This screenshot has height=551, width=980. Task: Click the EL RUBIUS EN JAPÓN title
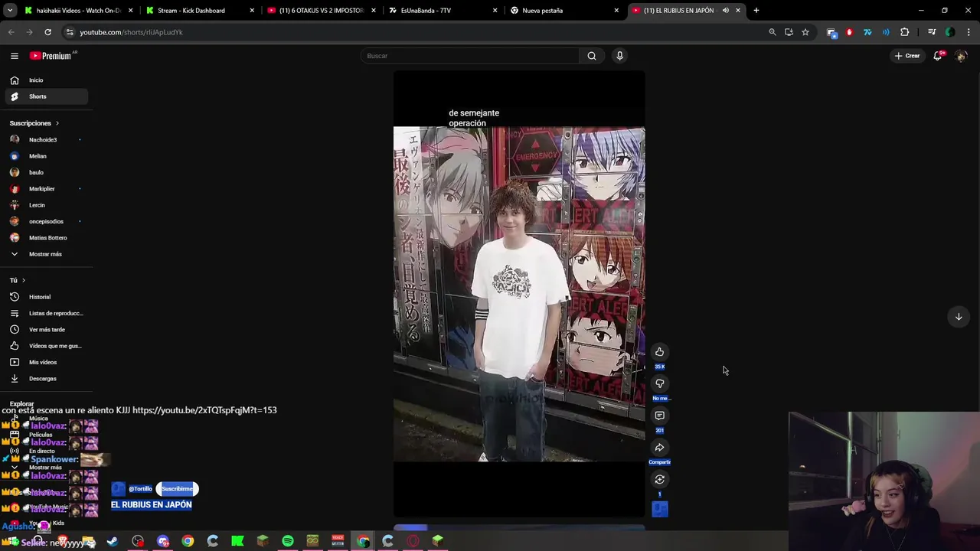tap(152, 505)
